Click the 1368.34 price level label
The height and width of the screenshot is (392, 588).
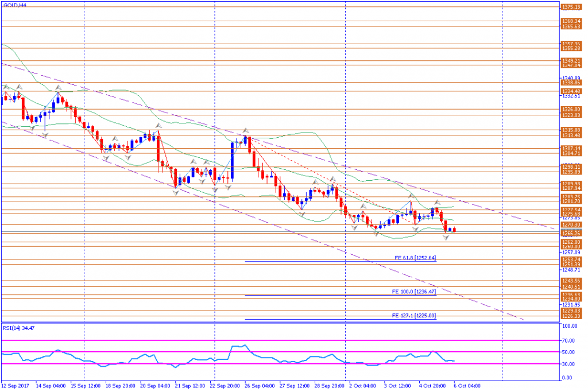coord(571,21)
